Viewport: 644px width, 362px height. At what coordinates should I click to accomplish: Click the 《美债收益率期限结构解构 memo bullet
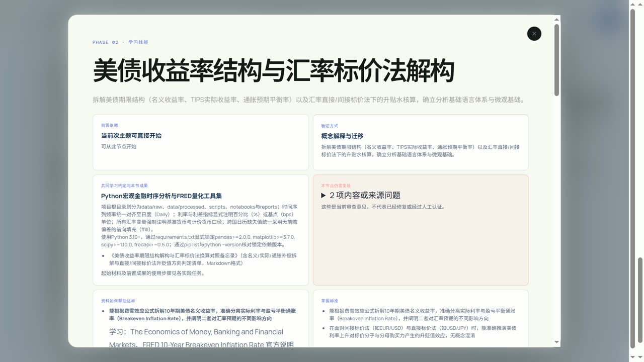pos(203,259)
